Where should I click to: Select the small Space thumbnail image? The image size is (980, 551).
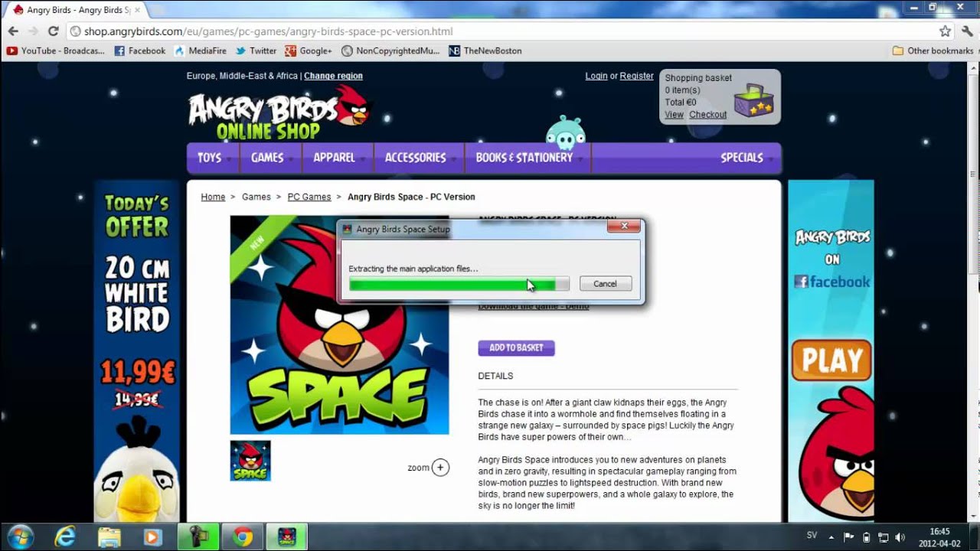point(250,461)
